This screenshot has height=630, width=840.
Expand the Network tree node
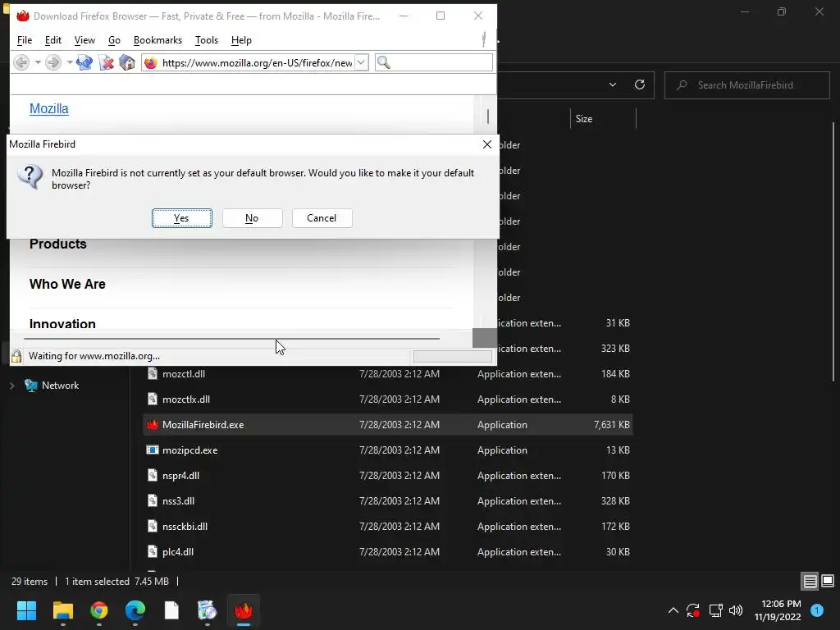[11, 386]
